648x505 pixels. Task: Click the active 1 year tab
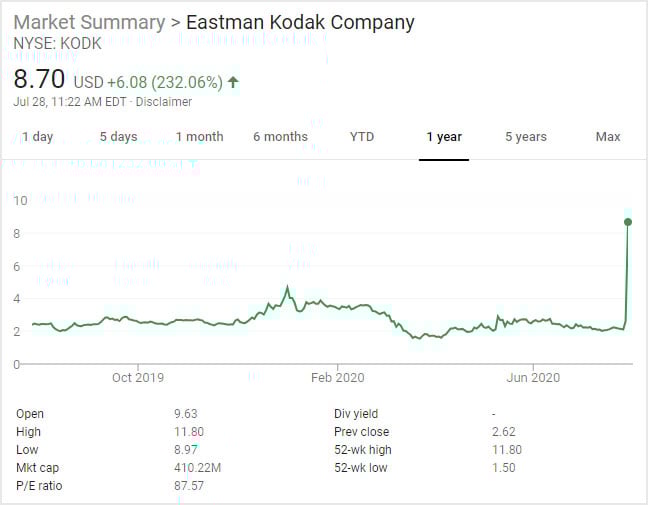[x=444, y=137]
